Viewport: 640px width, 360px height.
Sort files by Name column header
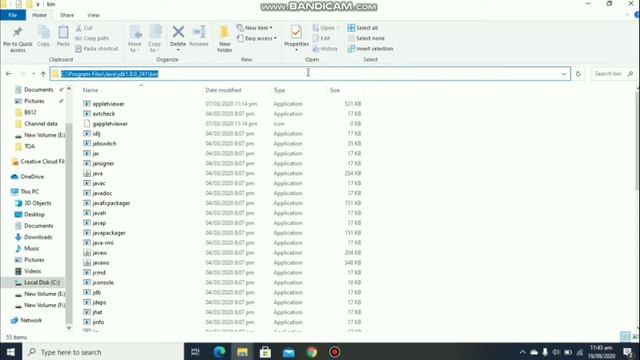[90, 90]
